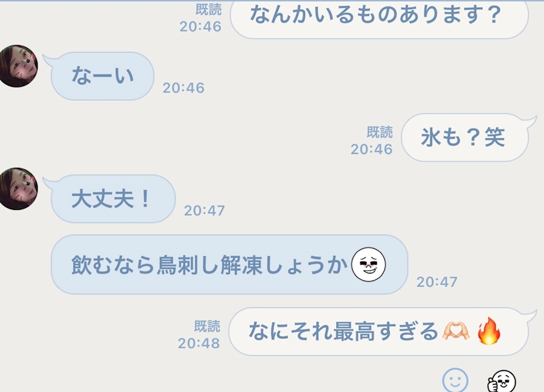Select the 大丈夫！ message bubble
This screenshot has width=544, height=392.
tap(113, 199)
